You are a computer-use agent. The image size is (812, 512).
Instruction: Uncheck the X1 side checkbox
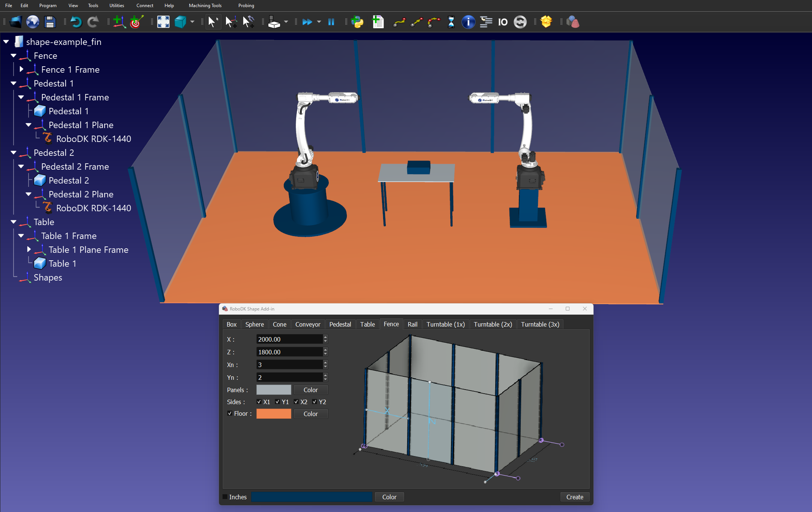(259, 402)
